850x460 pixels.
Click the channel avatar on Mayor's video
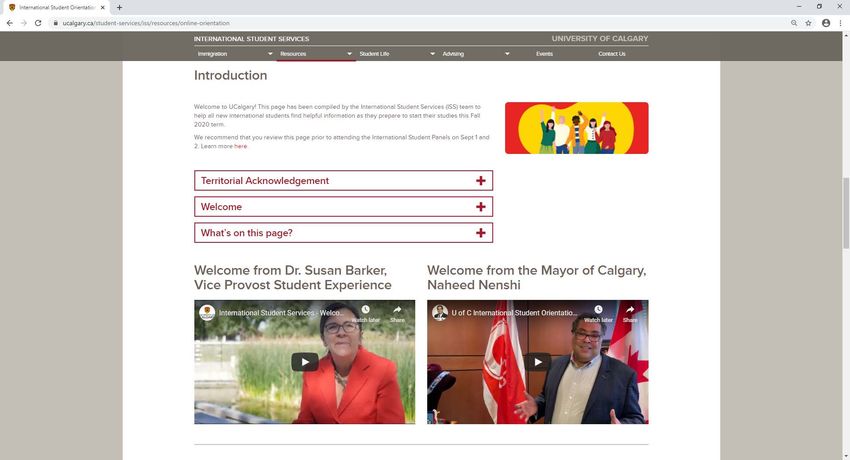(x=440, y=313)
